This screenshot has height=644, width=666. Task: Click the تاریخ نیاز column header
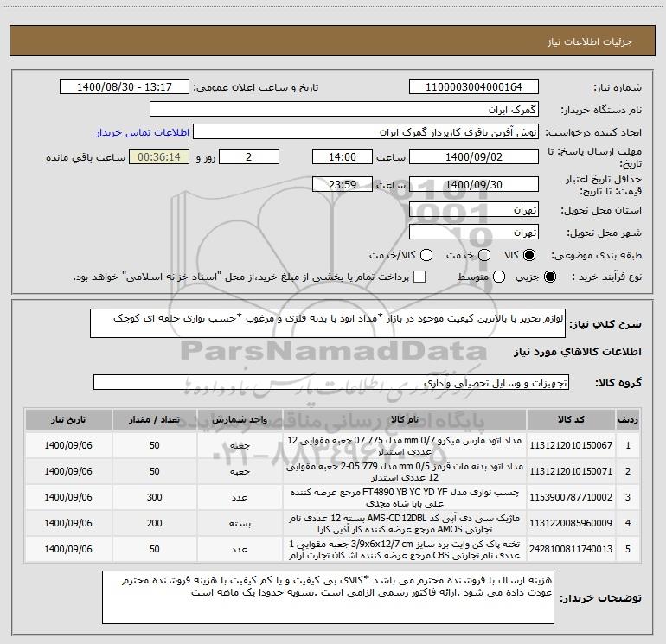click(x=68, y=420)
